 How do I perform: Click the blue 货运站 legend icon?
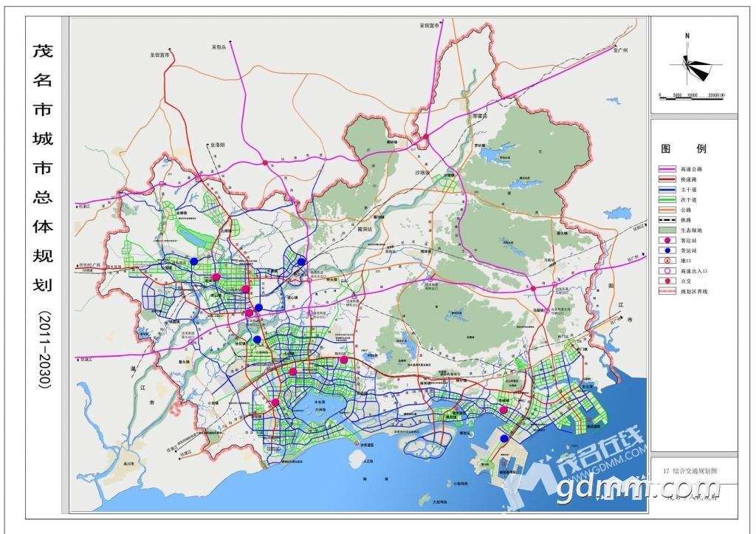pyautogui.click(x=667, y=251)
